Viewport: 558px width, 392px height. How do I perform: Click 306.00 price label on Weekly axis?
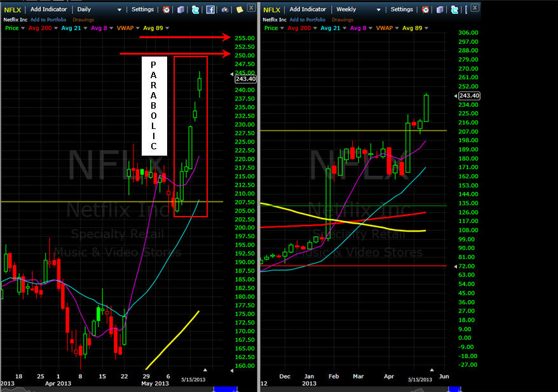click(468, 33)
